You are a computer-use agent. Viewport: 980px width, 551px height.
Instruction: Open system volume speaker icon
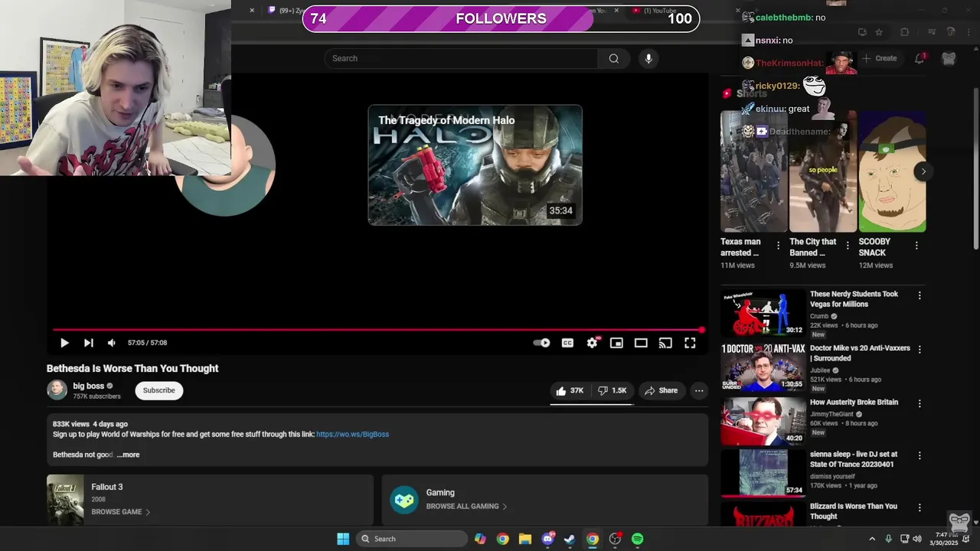coord(917,539)
